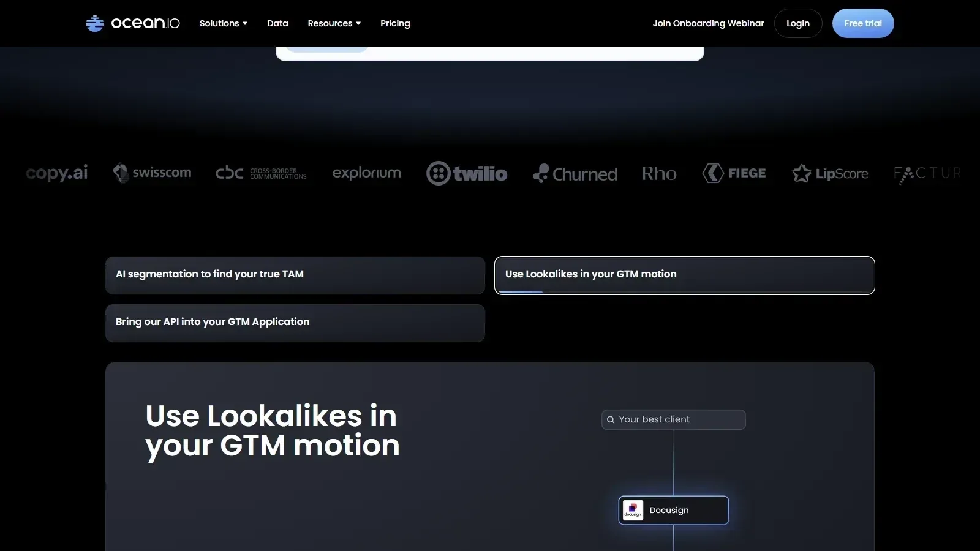Select the AI segmentation to find your true TAM tab
This screenshot has height=551, width=980.
pos(295,275)
